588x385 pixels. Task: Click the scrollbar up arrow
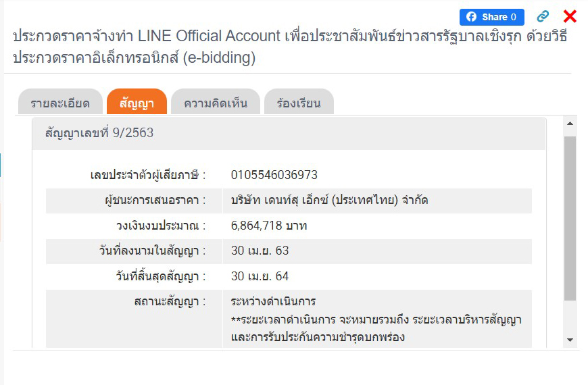(570, 124)
